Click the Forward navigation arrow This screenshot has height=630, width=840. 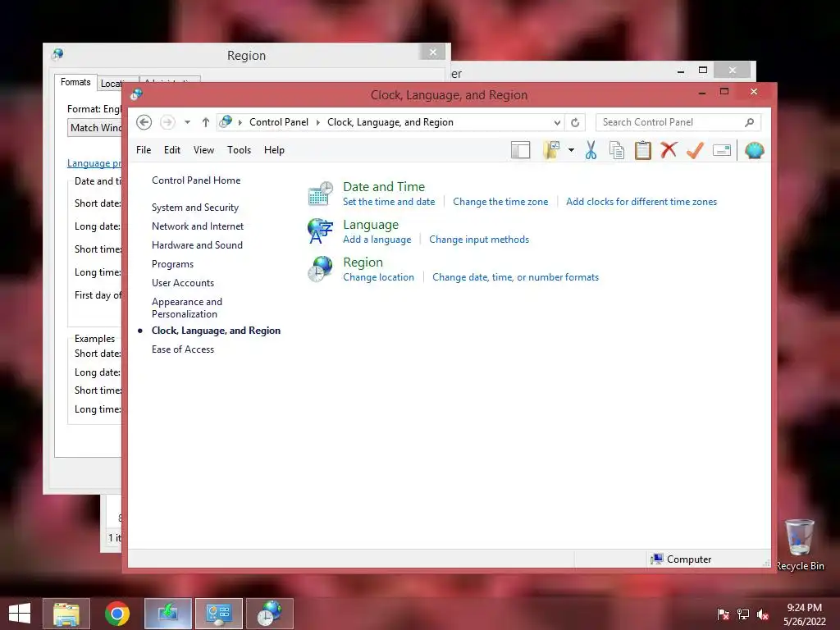[x=167, y=122]
